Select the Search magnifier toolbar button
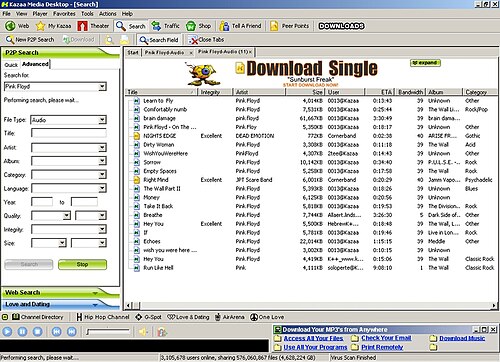The image size is (500, 362). click(x=130, y=26)
